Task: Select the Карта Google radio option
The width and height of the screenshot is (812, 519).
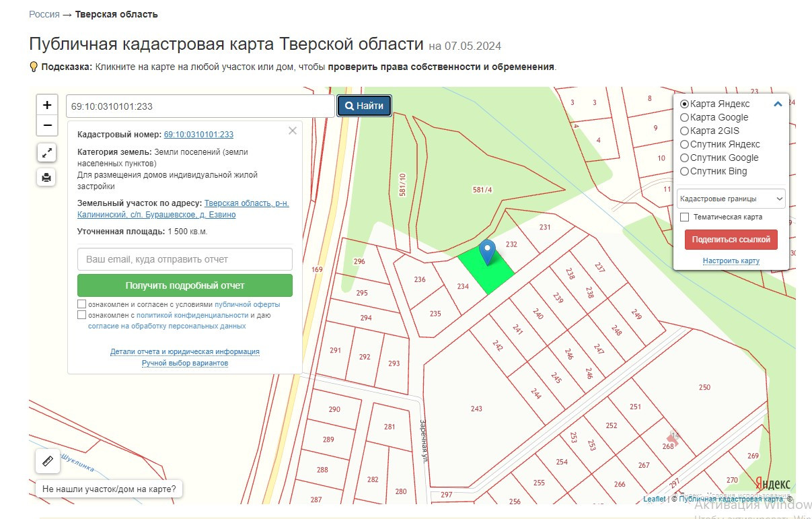Action: [x=685, y=118]
